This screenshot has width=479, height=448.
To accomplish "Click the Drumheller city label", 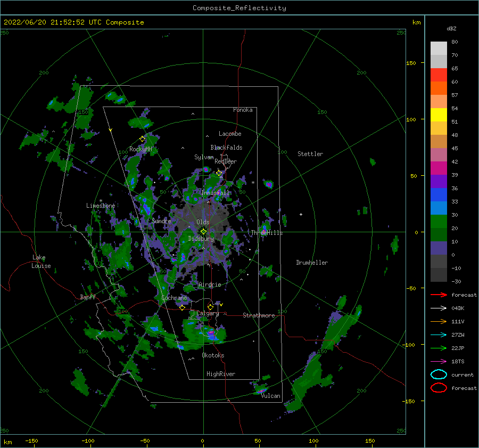I will pos(312,263).
